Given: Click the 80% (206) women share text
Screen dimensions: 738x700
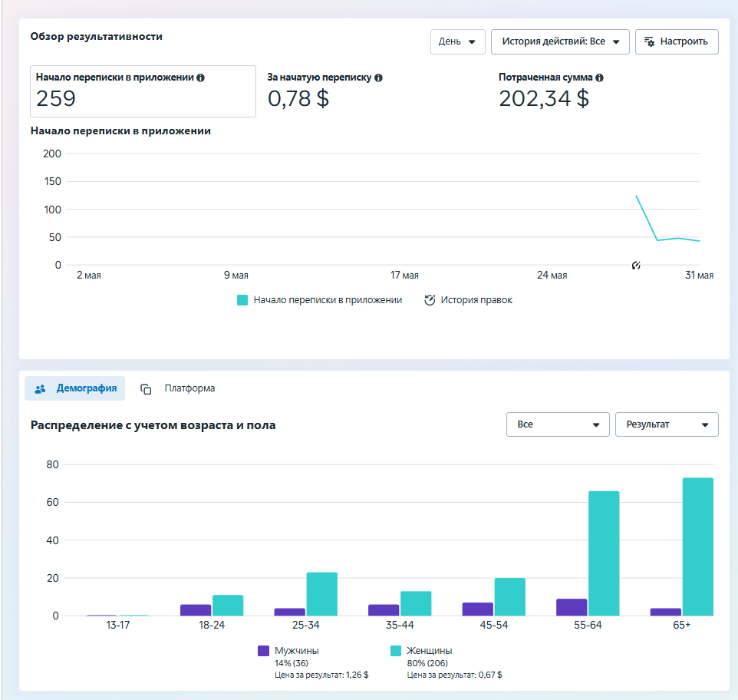Looking at the screenshot, I should pos(427,663).
